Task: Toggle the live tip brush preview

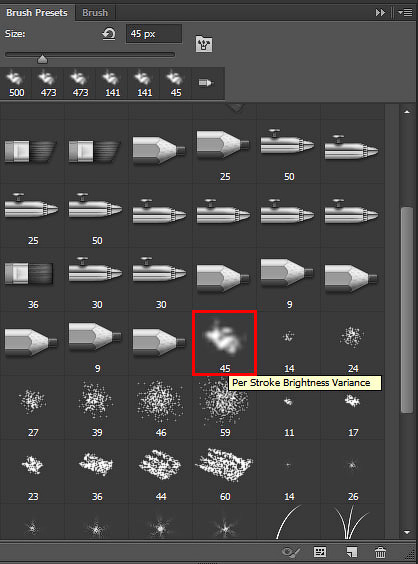Action: click(x=291, y=552)
